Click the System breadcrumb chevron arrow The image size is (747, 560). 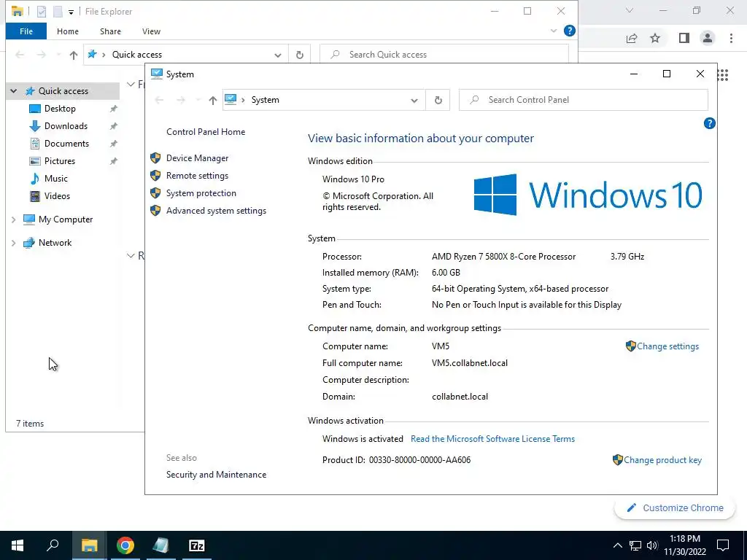242,100
